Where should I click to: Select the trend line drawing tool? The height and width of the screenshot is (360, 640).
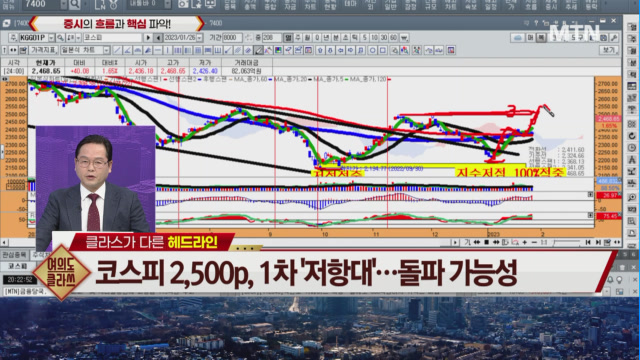(117, 50)
